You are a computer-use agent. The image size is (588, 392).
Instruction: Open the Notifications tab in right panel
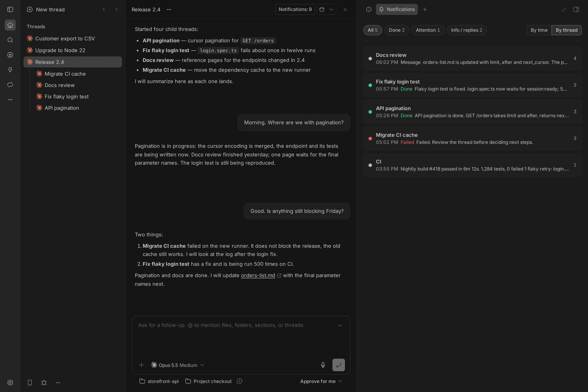397,9
